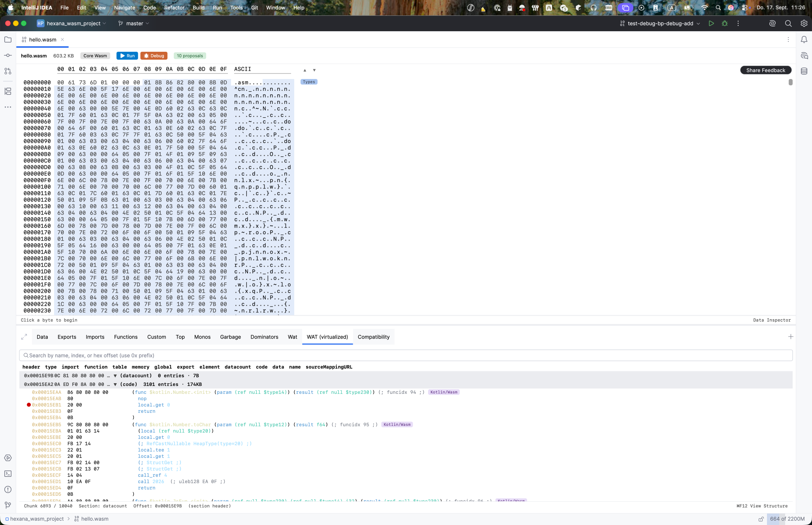Open the Database tool window icon
Image resolution: width=812 pixels, height=525 pixels.
(804, 71)
